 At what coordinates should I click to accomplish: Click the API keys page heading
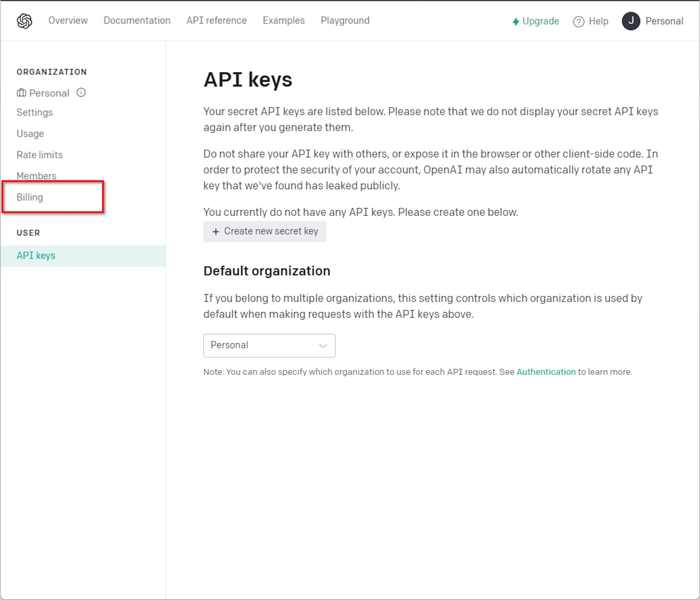[x=248, y=80]
